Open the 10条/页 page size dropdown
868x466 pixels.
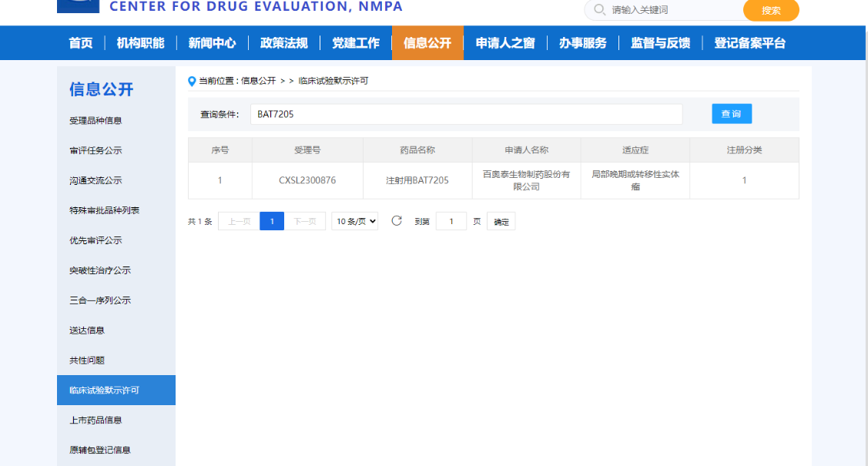click(x=355, y=221)
